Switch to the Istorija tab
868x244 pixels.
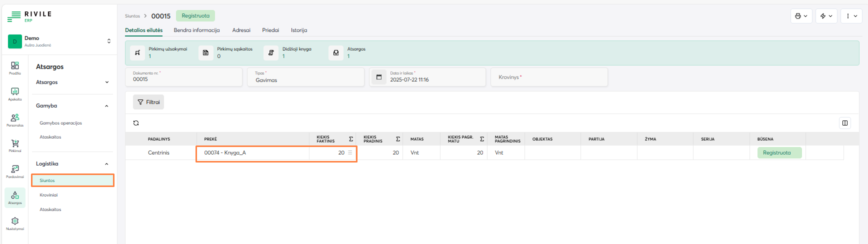pyautogui.click(x=299, y=30)
